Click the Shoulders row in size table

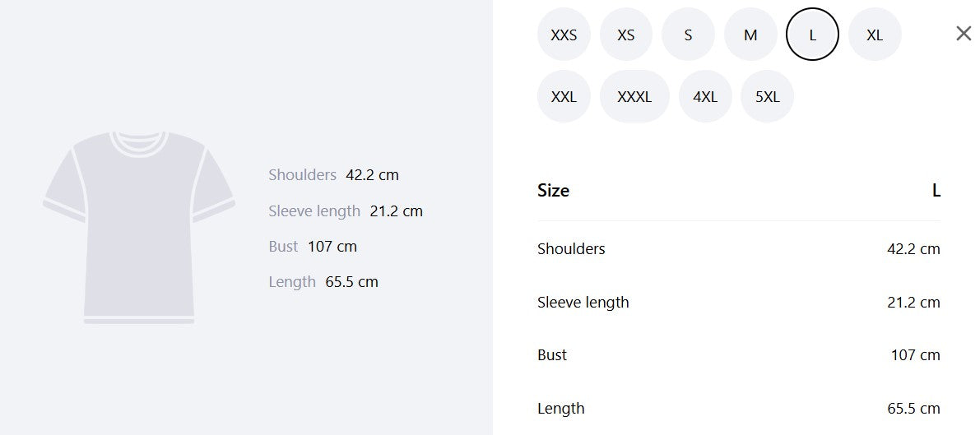click(x=739, y=249)
